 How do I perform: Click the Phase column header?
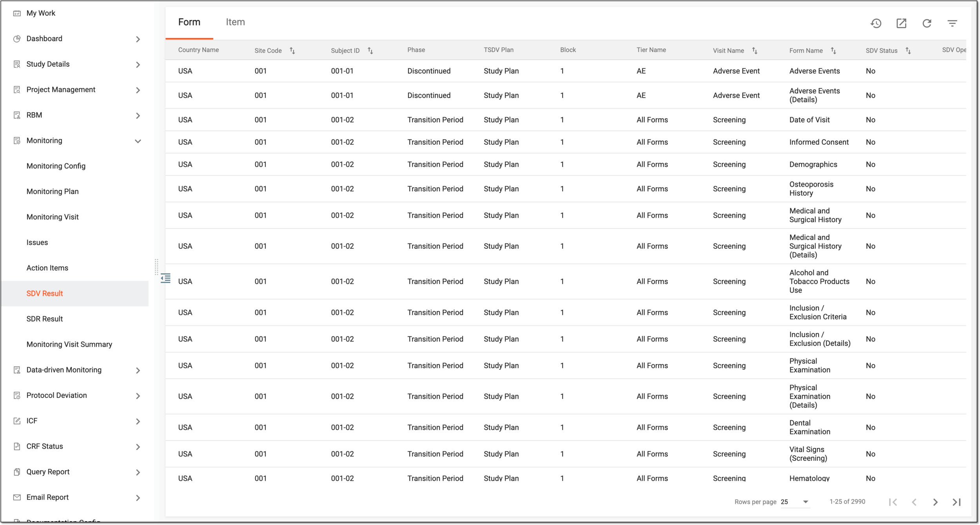coord(416,50)
